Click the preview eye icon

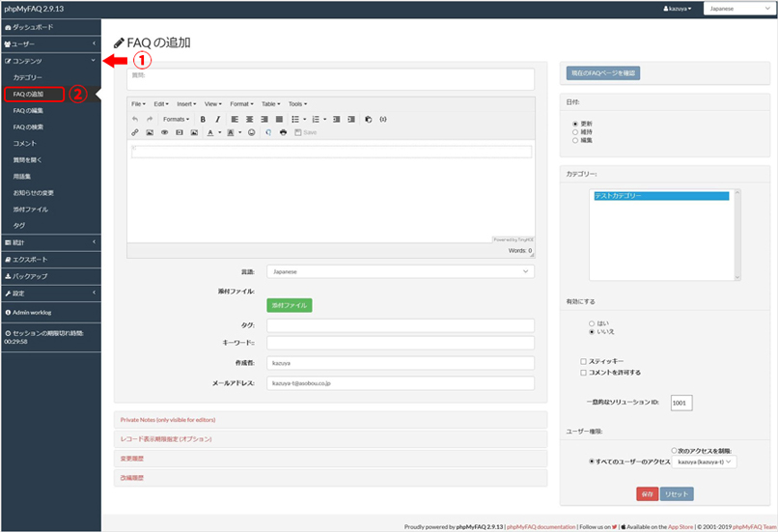click(164, 132)
